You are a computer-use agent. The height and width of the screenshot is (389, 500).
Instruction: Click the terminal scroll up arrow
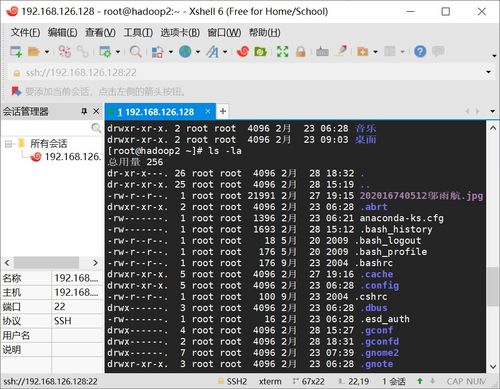(493, 128)
